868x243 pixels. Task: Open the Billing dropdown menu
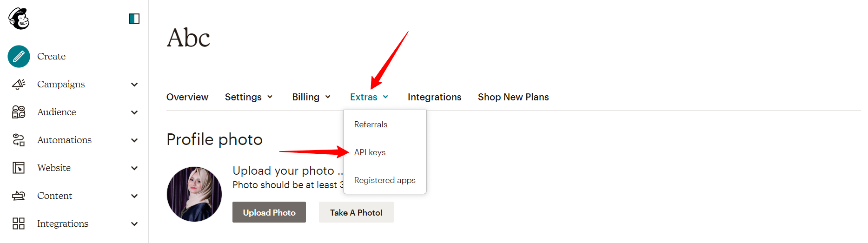(x=311, y=97)
